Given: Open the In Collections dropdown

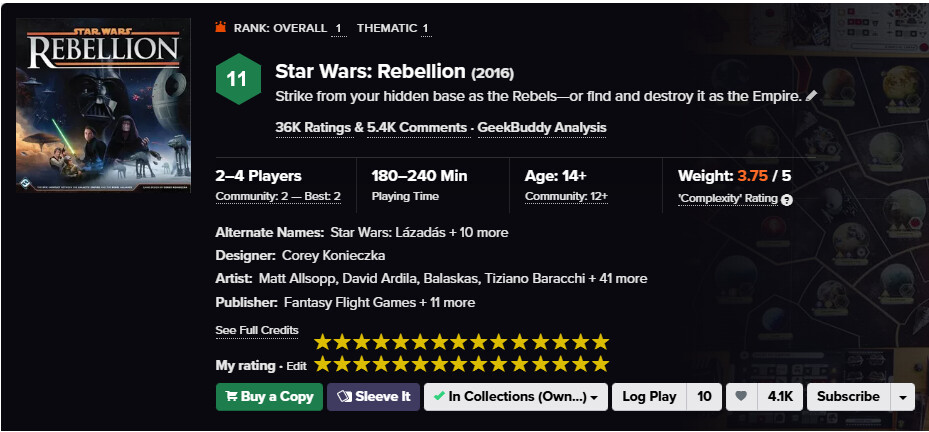Looking at the screenshot, I should [515, 397].
